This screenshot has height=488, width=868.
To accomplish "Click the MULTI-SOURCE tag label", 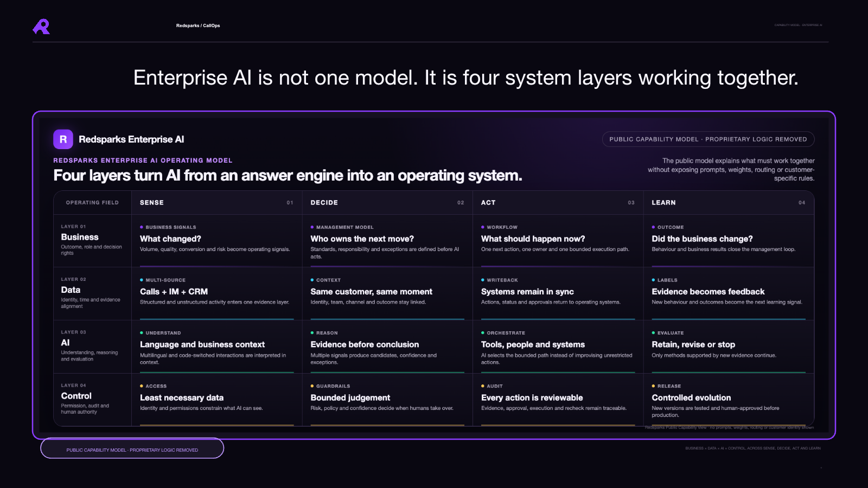I will pos(165,280).
